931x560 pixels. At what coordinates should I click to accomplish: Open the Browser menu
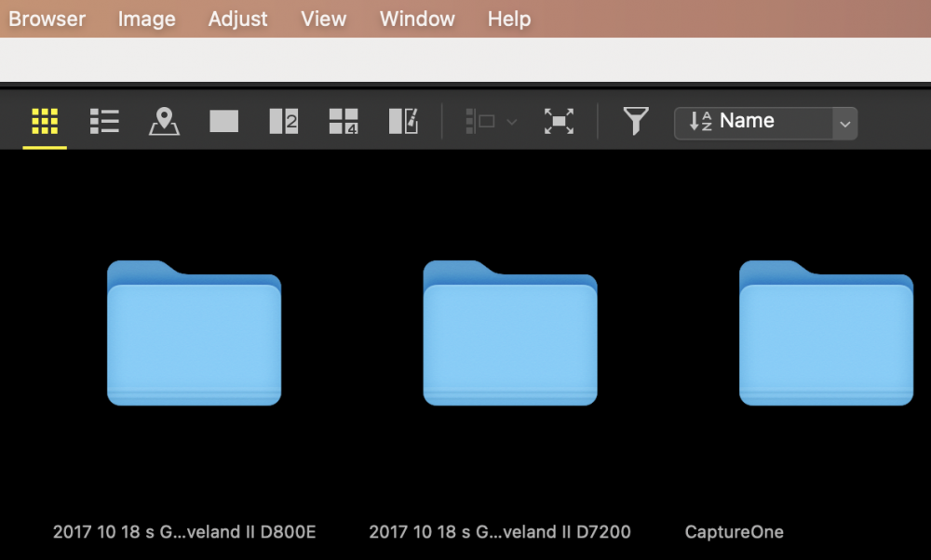(47, 19)
